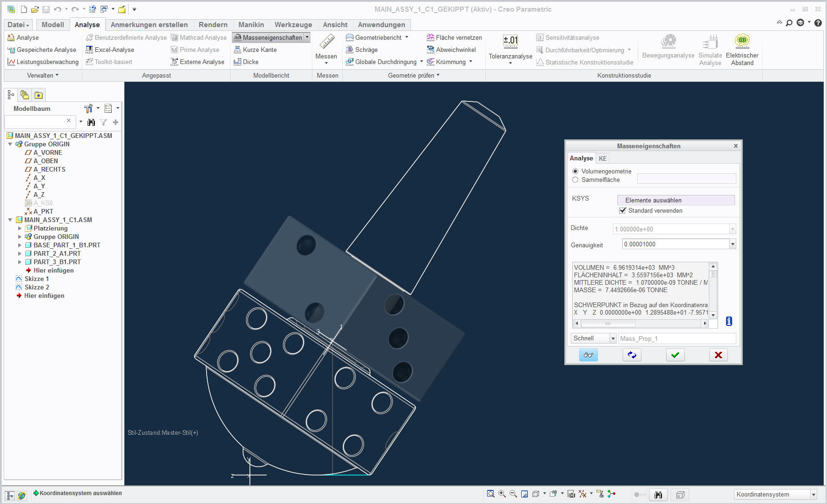Viewport: 827px width, 504px height.
Task: Open the Koordinatensystem selection filter dropdown
Action: (813, 495)
